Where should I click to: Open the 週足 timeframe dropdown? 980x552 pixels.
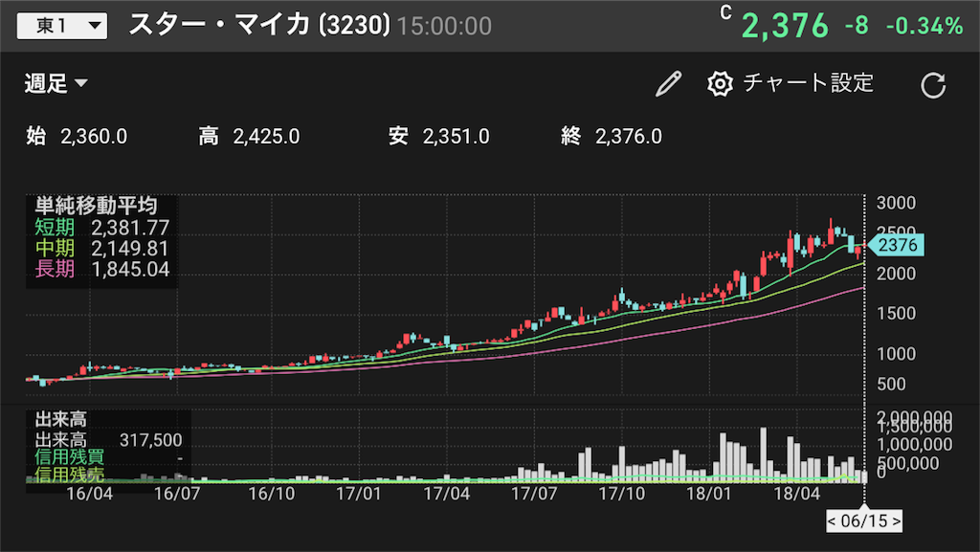(x=56, y=83)
